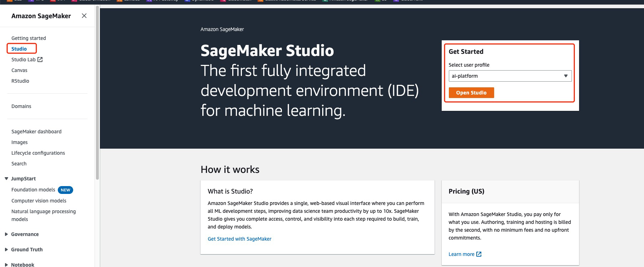The height and width of the screenshot is (267, 644).
Task: Click the NEW badge beside Foundation models
Action: (65, 190)
